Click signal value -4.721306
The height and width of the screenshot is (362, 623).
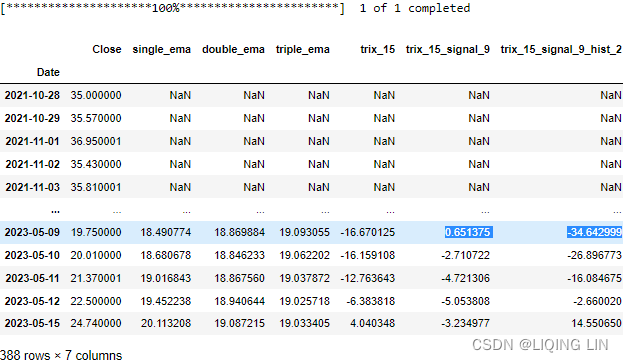465,279
